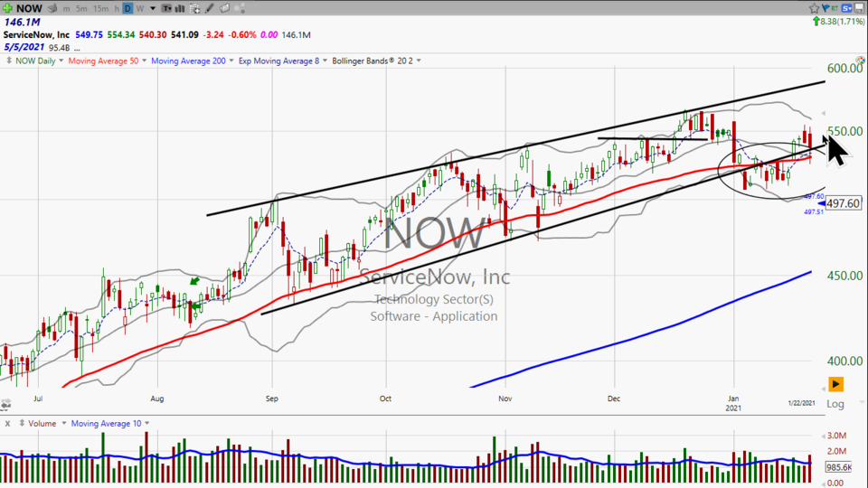The height and width of the screenshot is (488, 868).
Task: Click the save layout icon
Action: coord(860,8)
